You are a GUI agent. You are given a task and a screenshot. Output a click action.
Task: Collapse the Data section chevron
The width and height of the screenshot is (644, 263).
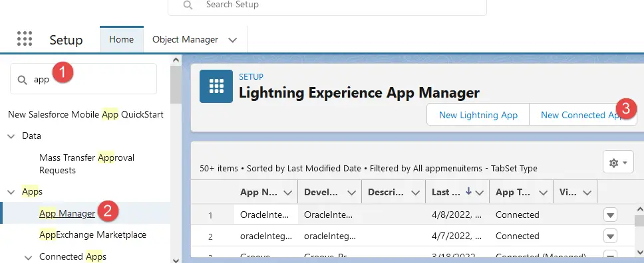[11, 136]
